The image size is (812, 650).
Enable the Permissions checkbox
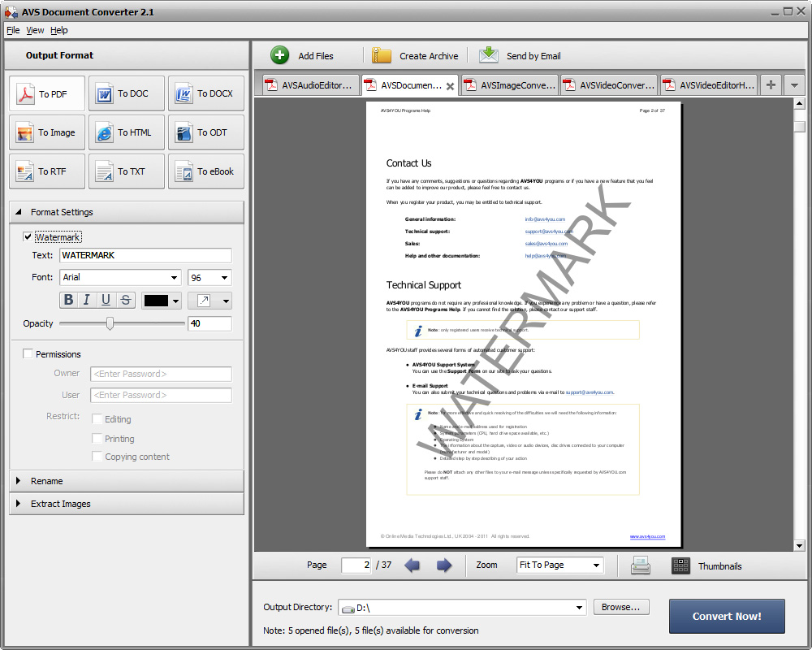28,354
